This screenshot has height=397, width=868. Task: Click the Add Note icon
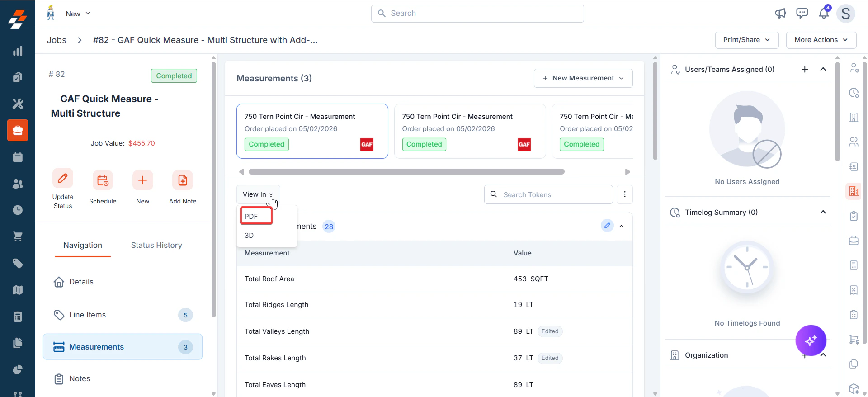(x=183, y=180)
